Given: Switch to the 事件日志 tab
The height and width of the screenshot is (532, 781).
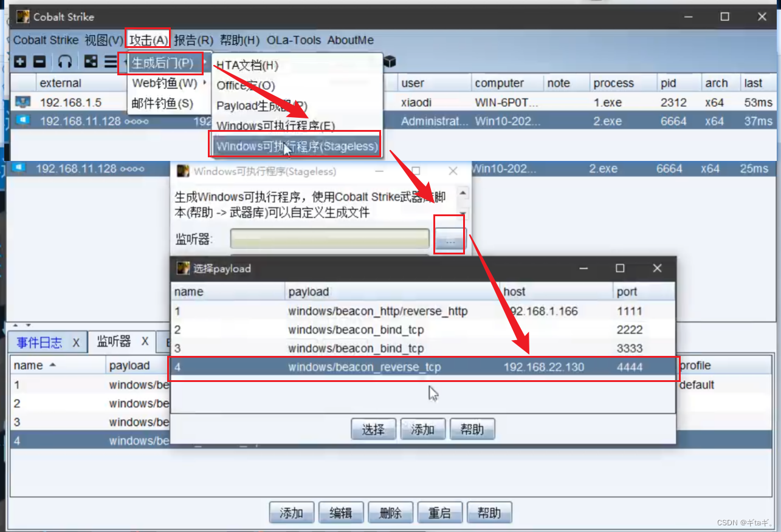Looking at the screenshot, I should 40,343.
